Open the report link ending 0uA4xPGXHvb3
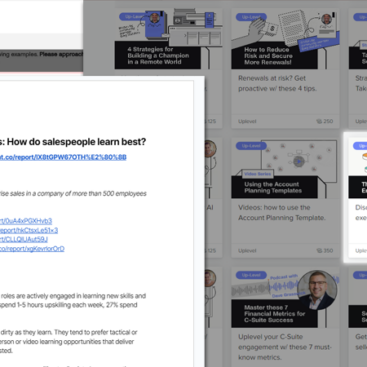Image resolution: width=367 pixels, height=367 pixels. (26, 221)
